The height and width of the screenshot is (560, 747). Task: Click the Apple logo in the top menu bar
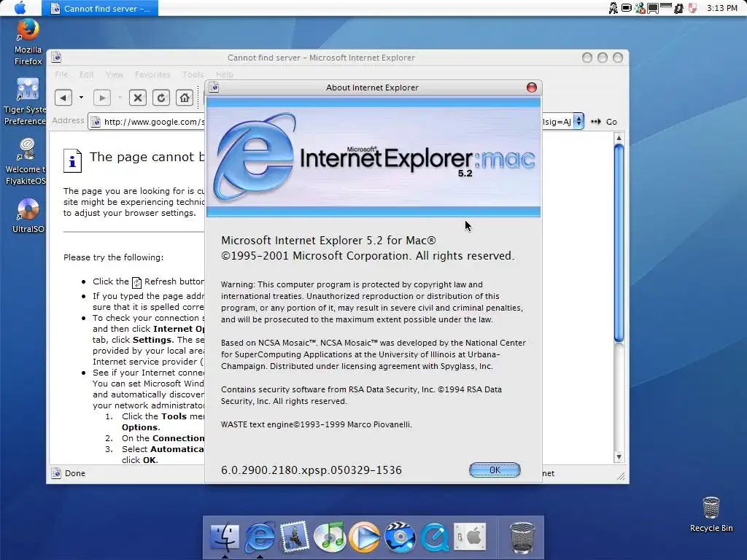20,7
